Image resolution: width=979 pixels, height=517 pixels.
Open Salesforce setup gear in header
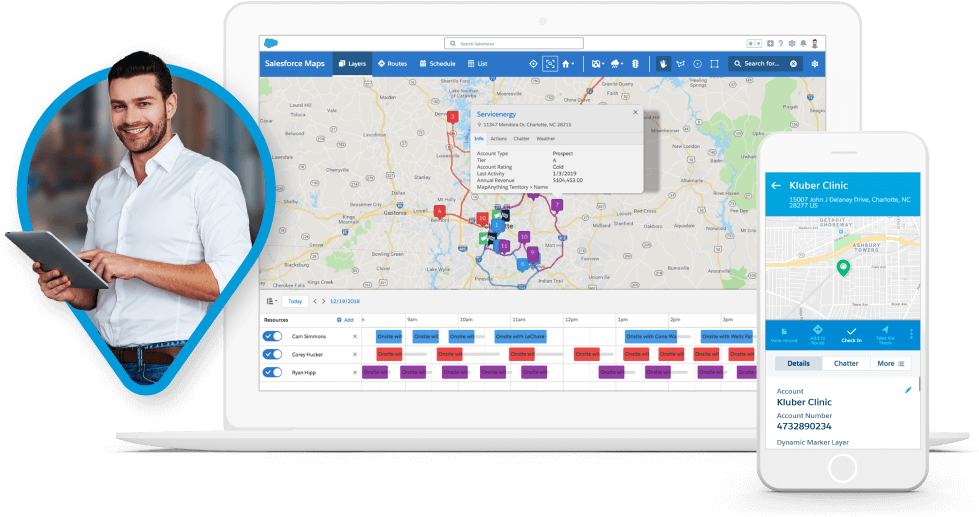[x=792, y=44]
